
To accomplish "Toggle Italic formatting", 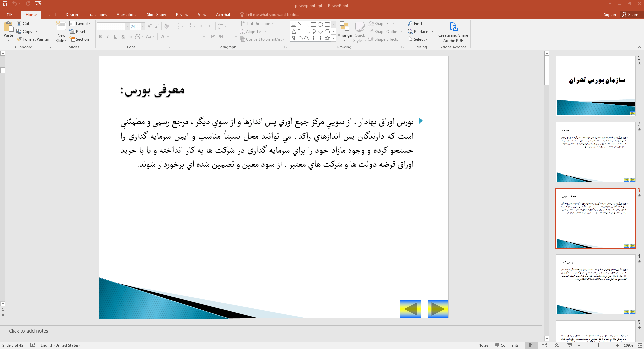I will tap(108, 37).
